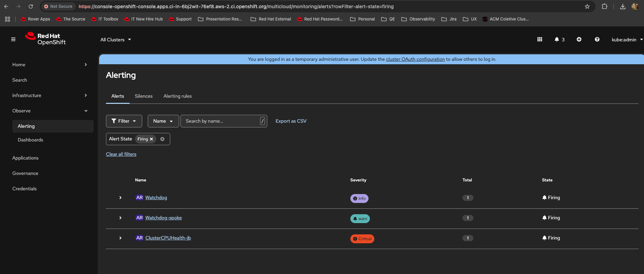Collapse the Observe navigation section

50,111
